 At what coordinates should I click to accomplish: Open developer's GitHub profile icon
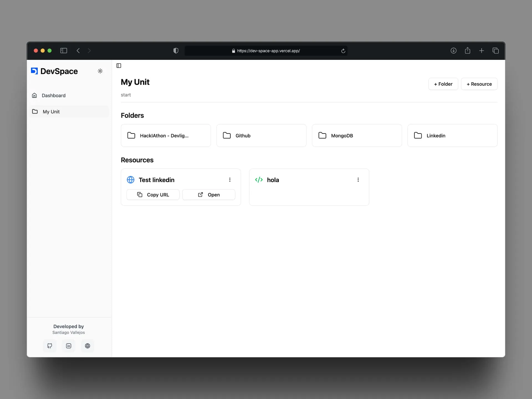click(x=50, y=346)
